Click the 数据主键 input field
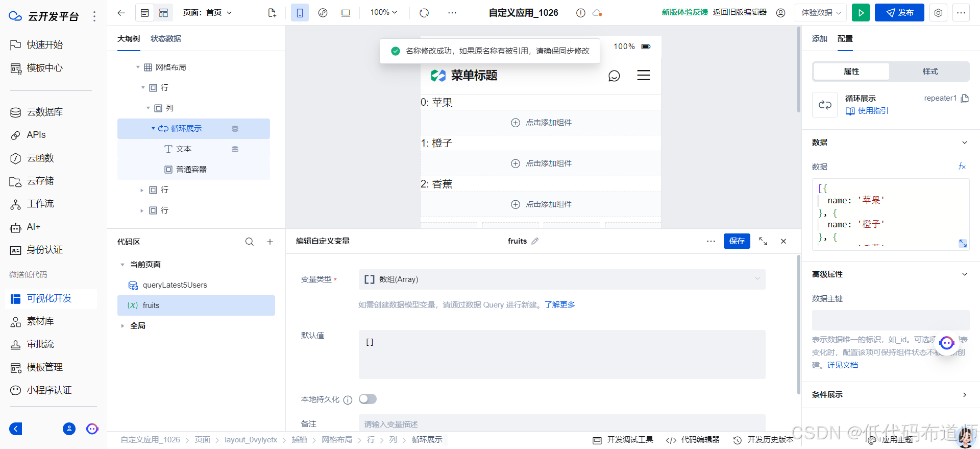 (x=891, y=320)
